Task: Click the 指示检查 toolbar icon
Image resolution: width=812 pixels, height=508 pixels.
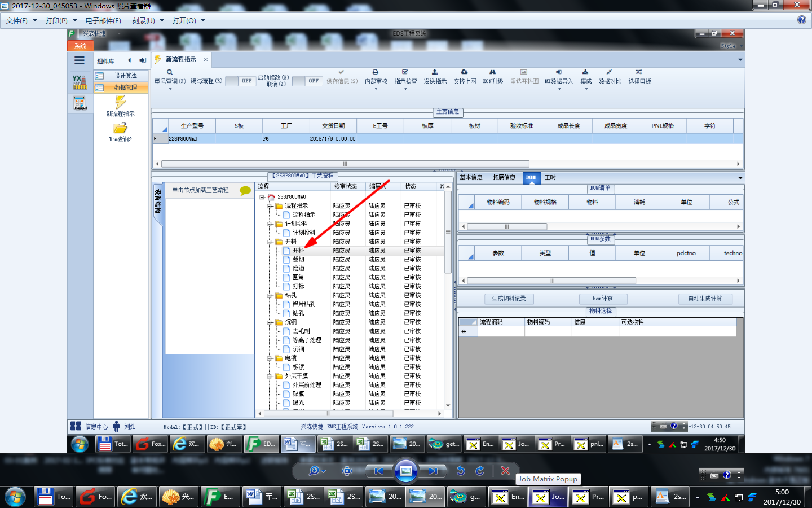Action: (405, 72)
